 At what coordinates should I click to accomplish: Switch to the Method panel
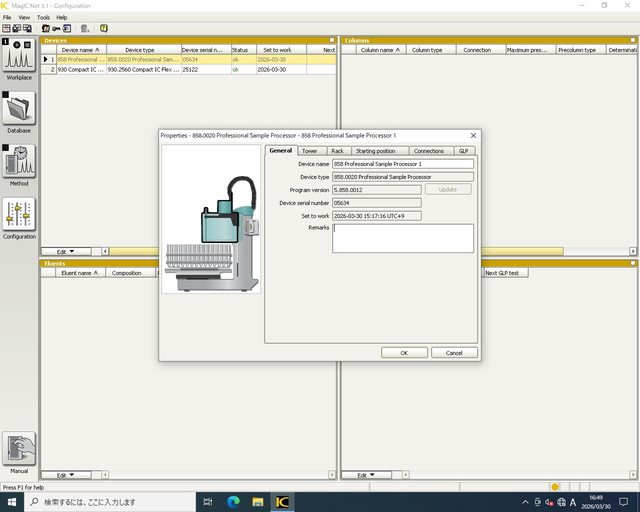click(x=19, y=162)
